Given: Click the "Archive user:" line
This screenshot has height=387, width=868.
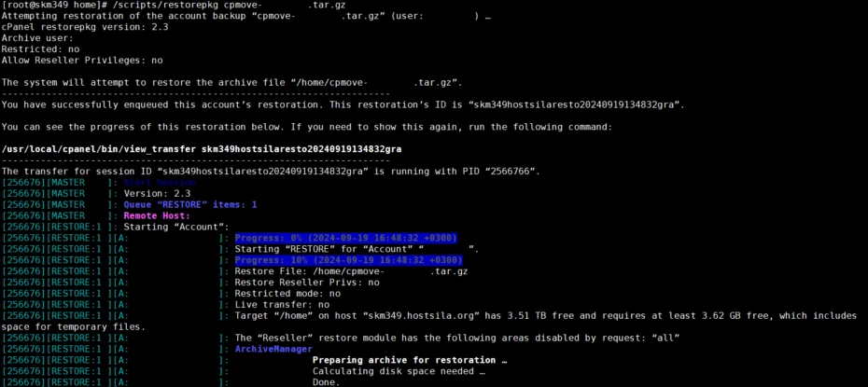Looking at the screenshot, I should click(x=37, y=38).
